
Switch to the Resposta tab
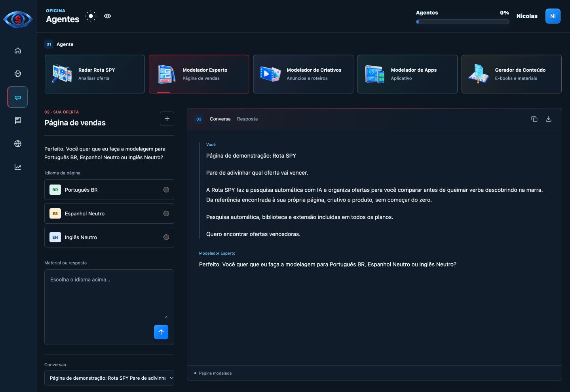247,119
